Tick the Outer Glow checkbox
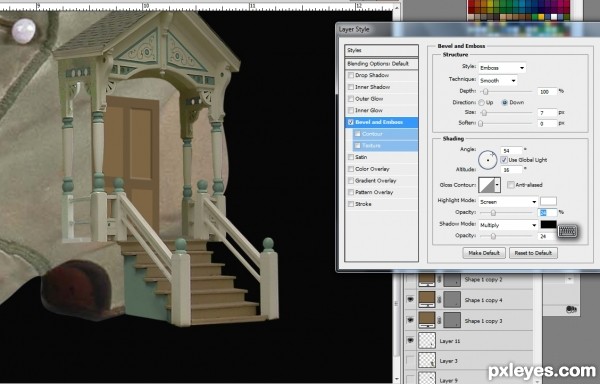Viewport: 600px width, 384px height. [x=351, y=99]
